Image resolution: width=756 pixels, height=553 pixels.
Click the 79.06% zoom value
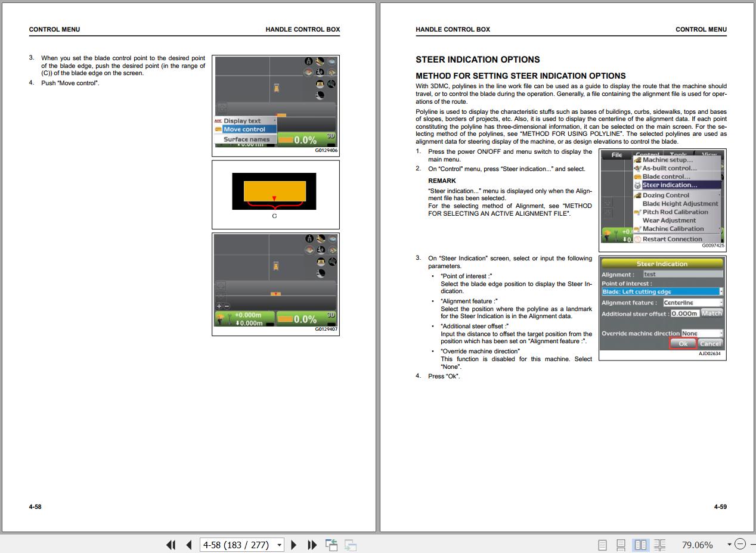697,545
